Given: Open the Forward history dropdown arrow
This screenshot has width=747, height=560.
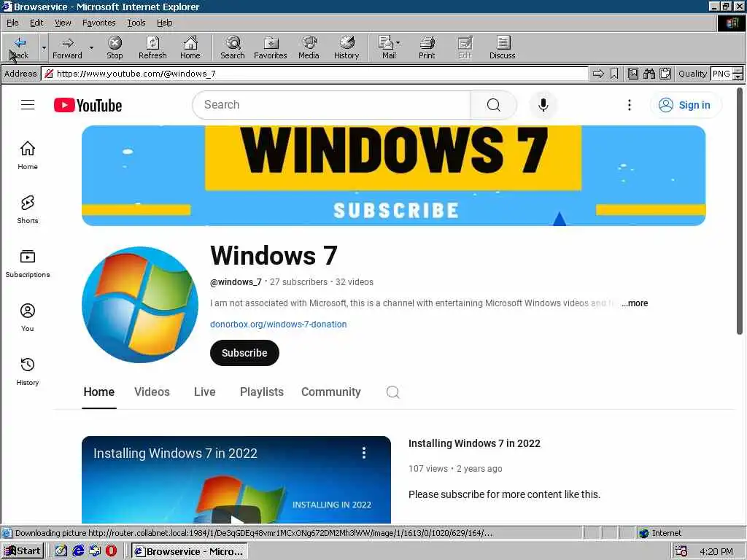Looking at the screenshot, I should [91, 47].
